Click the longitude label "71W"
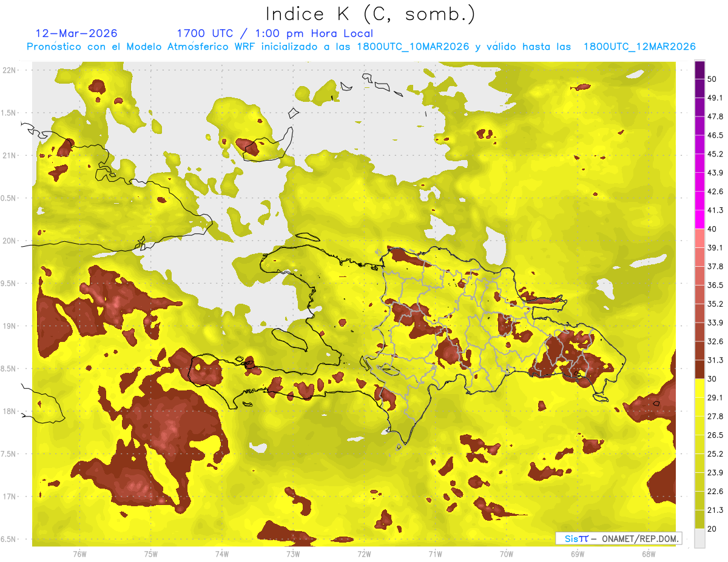Screen dimensions: 728x562 pyautogui.click(x=435, y=554)
